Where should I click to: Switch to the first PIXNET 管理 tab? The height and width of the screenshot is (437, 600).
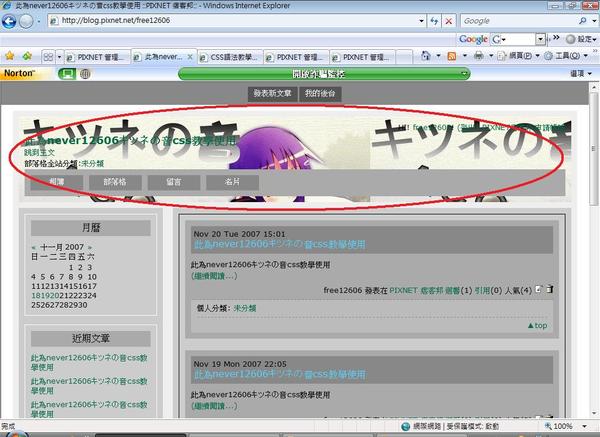tap(96, 57)
